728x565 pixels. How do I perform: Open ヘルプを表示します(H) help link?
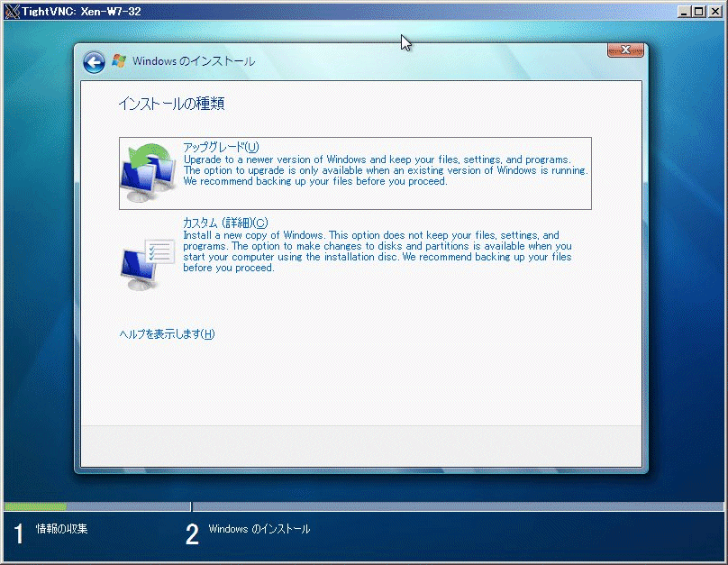(168, 333)
